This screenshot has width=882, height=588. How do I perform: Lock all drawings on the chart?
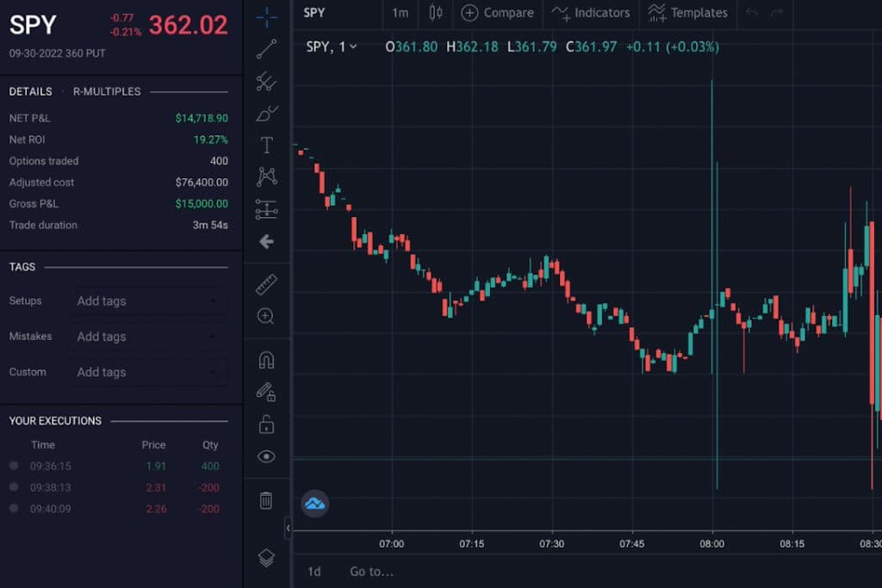[266, 424]
